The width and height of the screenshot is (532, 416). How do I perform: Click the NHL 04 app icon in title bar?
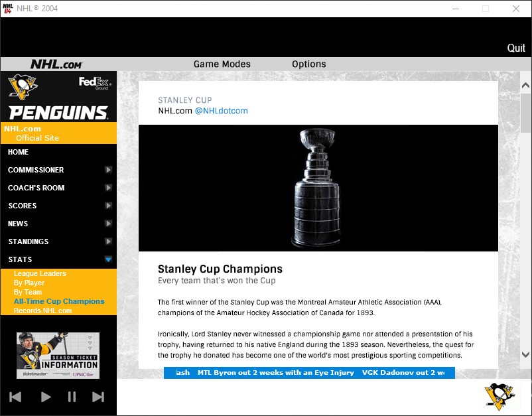tap(7, 9)
